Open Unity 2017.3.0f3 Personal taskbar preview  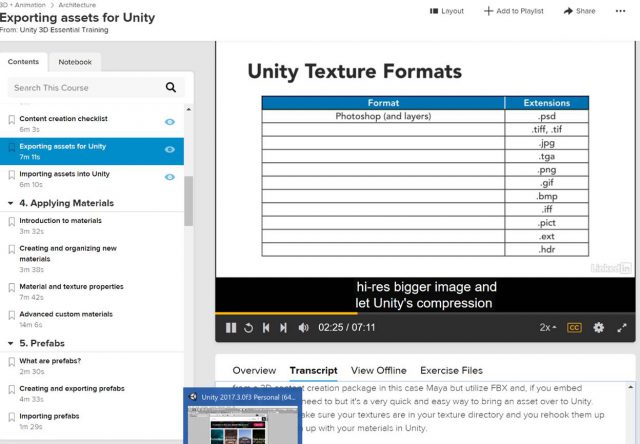coord(243,416)
